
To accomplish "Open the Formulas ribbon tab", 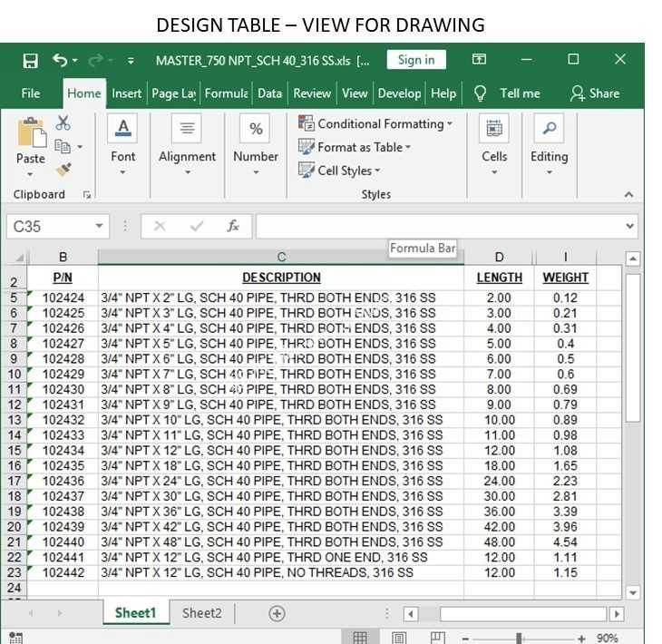I will point(226,93).
